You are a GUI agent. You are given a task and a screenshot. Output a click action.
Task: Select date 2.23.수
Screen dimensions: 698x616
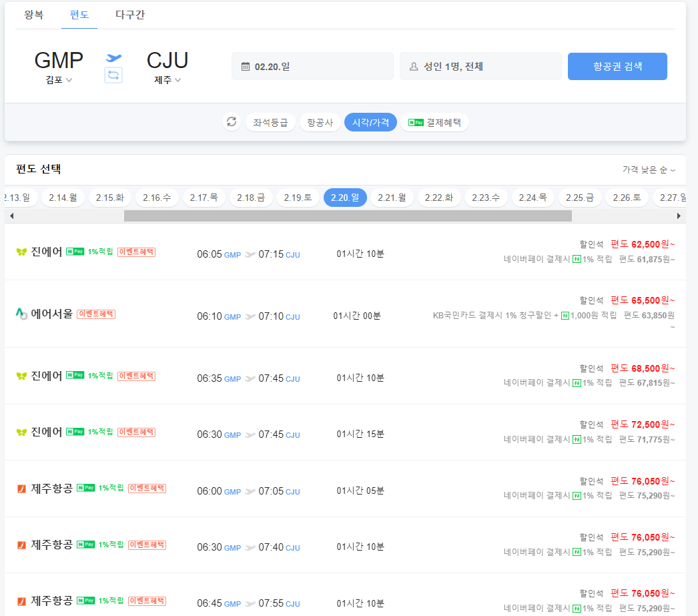pyautogui.click(x=486, y=198)
